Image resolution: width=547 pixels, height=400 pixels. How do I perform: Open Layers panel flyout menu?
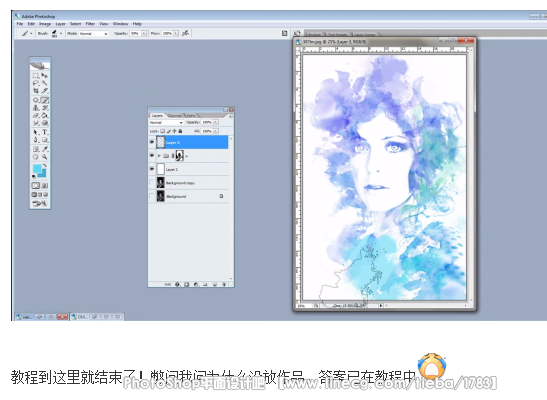230,116
